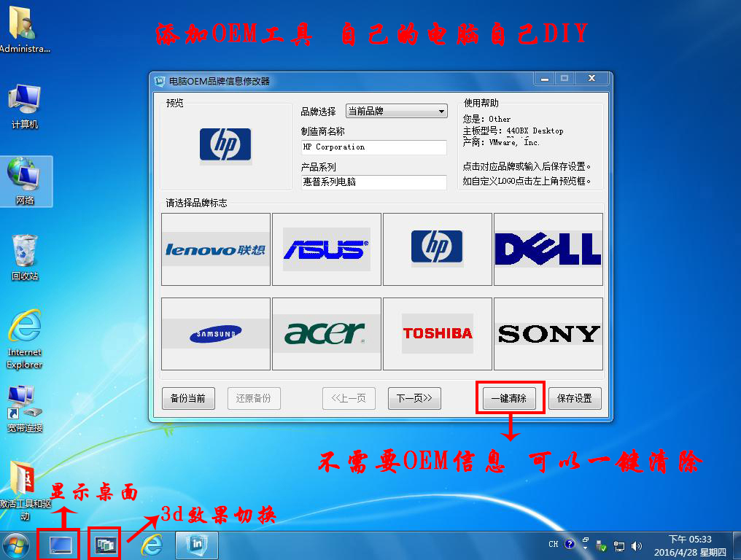Screen dimensions: 741x560
Task: Select the Lenovo brand logo
Action: 216,249
